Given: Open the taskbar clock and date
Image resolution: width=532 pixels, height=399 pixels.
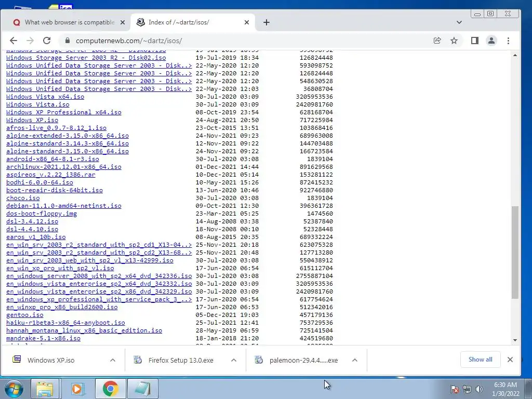Looking at the screenshot, I should pos(505,389).
